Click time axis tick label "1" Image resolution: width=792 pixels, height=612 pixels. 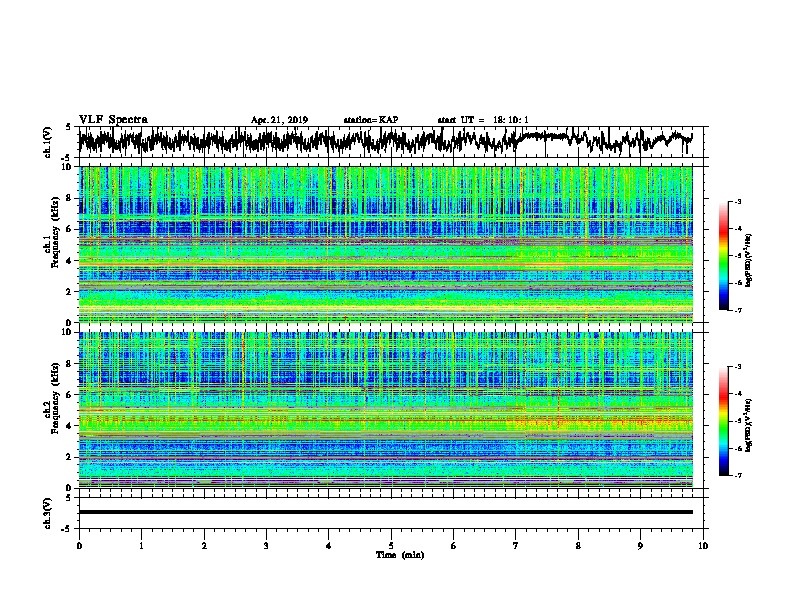pyautogui.click(x=141, y=546)
